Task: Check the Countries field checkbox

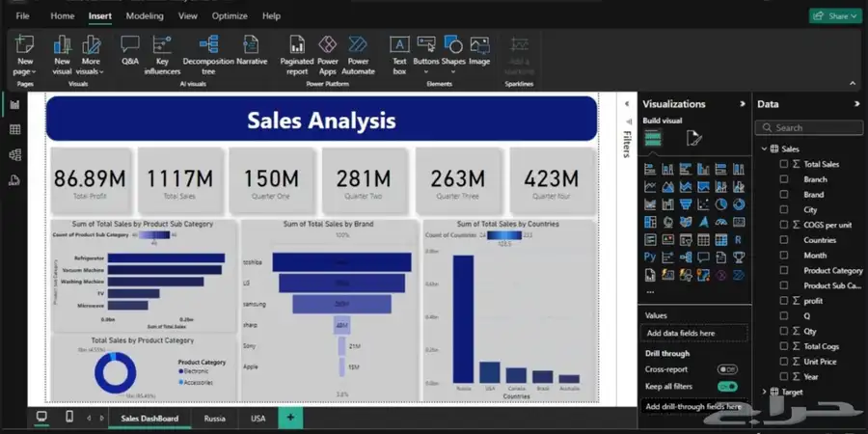Action: (x=784, y=240)
